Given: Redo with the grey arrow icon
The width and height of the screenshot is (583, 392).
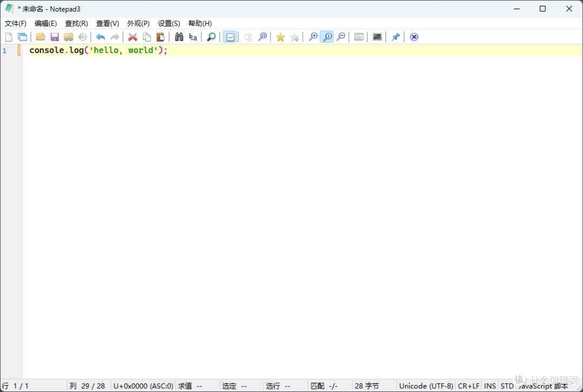Looking at the screenshot, I should [114, 37].
